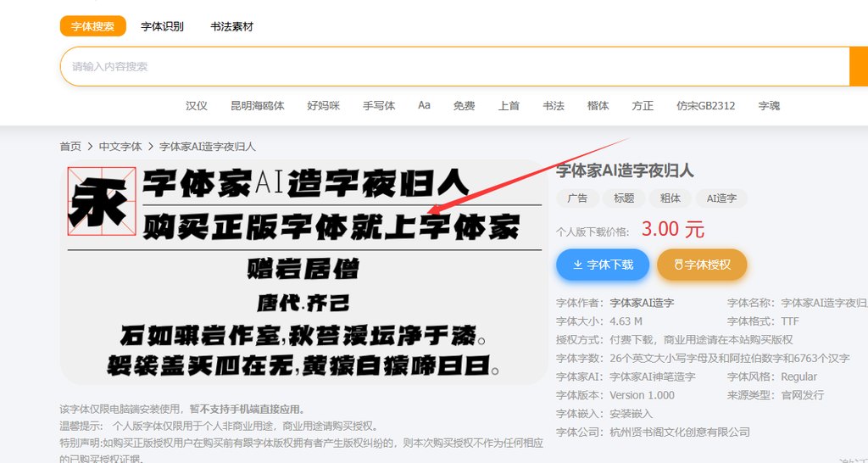
Task: Open 中文字体 in the breadcrumb
Action: pyautogui.click(x=120, y=147)
